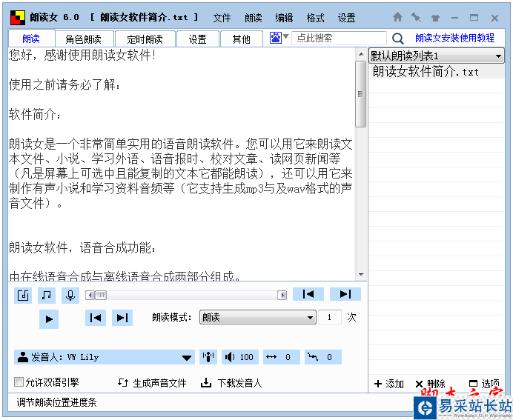The image size is (513, 420).
Task: Open search engine dropdown arrow beside paw
Action: pos(285,36)
